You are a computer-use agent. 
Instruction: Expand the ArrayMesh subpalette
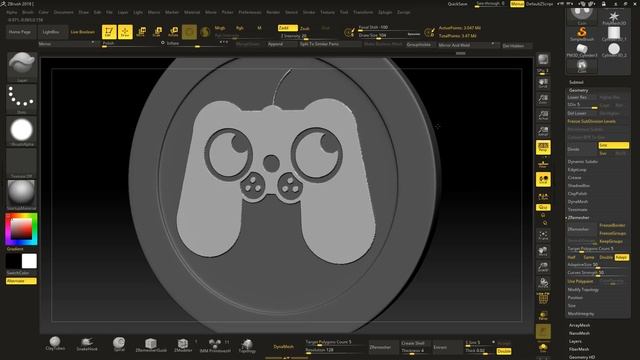click(579, 325)
